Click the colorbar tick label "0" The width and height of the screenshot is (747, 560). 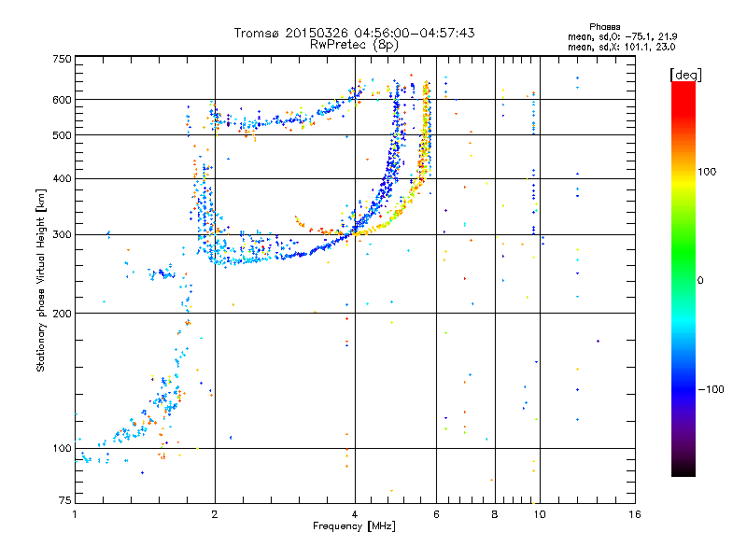700,280
